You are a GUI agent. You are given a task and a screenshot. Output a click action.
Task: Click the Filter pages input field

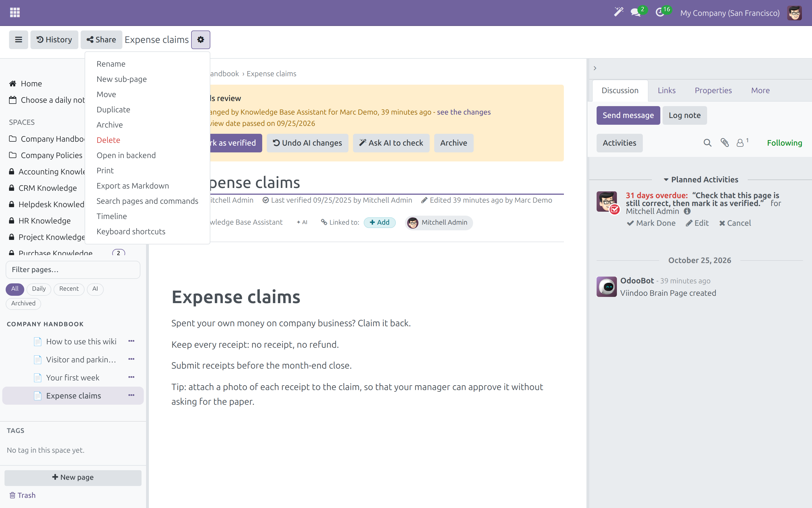tap(73, 270)
